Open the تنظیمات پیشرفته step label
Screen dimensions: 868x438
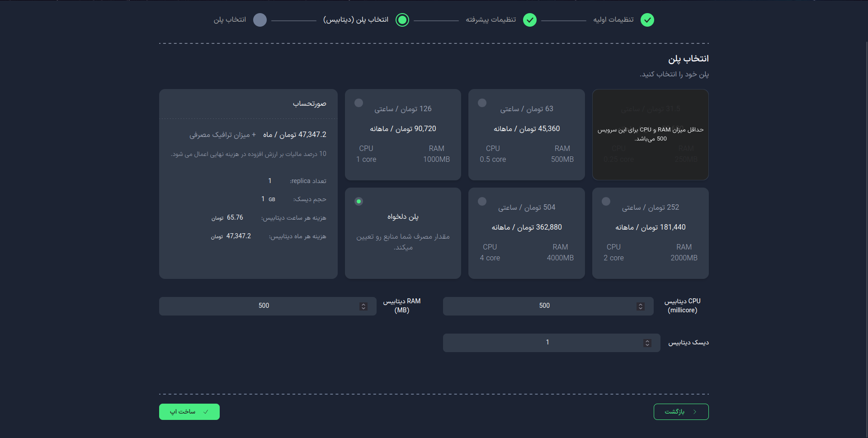pos(491,19)
